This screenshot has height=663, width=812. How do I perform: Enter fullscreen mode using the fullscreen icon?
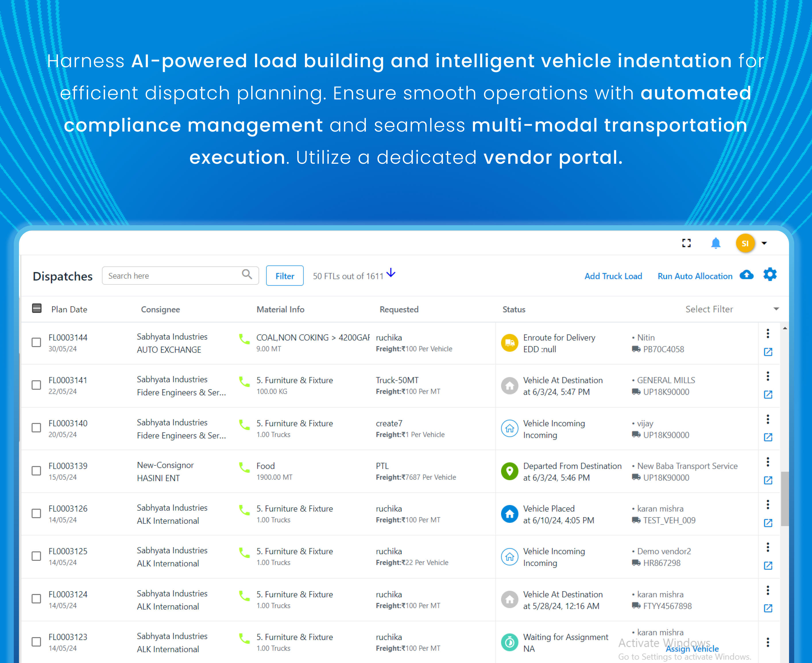[687, 243]
